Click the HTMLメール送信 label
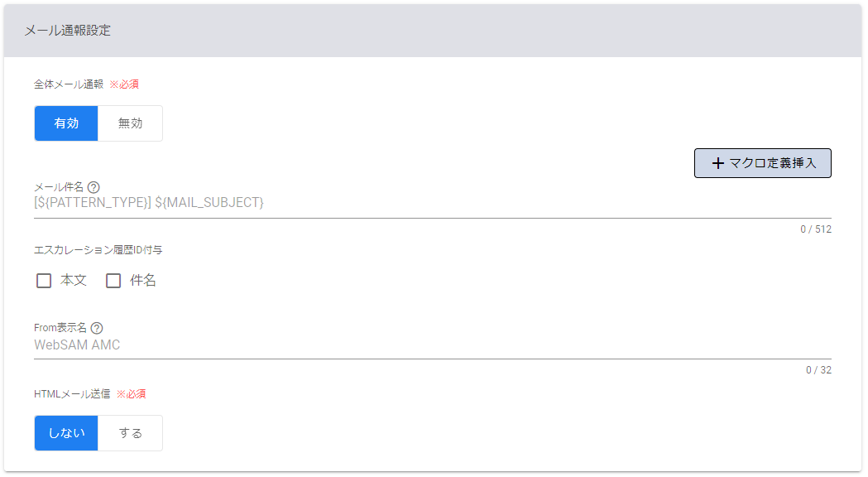868x477 pixels. (72, 393)
